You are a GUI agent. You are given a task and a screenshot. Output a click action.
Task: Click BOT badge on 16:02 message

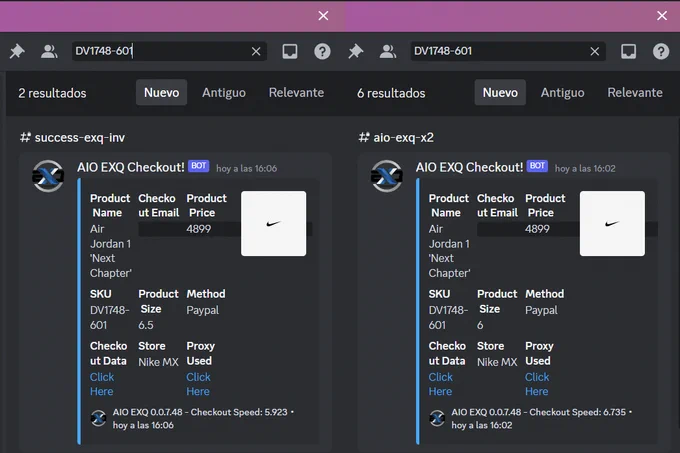tap(537, 166)
